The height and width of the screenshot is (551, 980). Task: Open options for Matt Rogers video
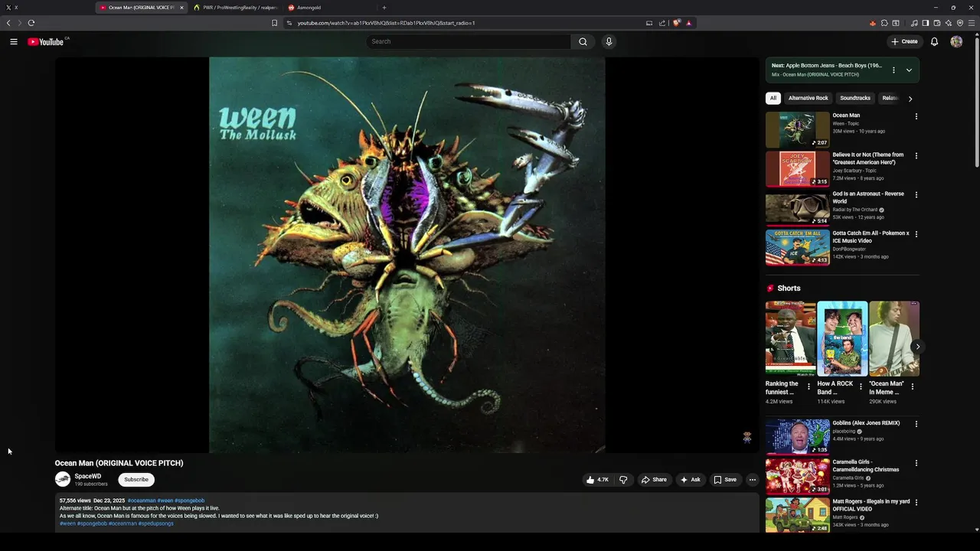pos(916,502)
